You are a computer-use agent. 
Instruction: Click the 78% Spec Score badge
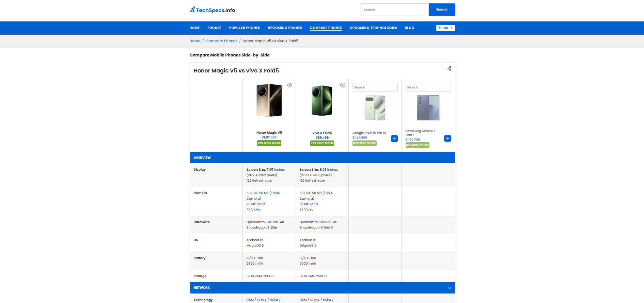[x=322, y=144]
